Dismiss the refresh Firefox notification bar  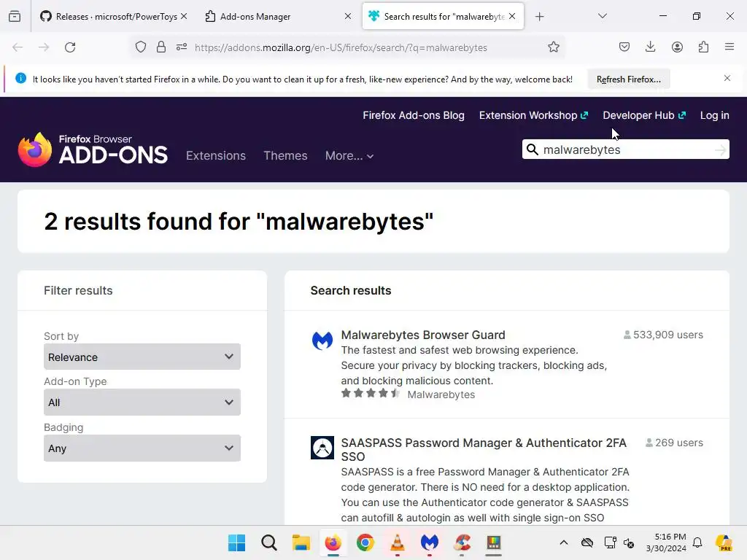[x=727, y=79]
